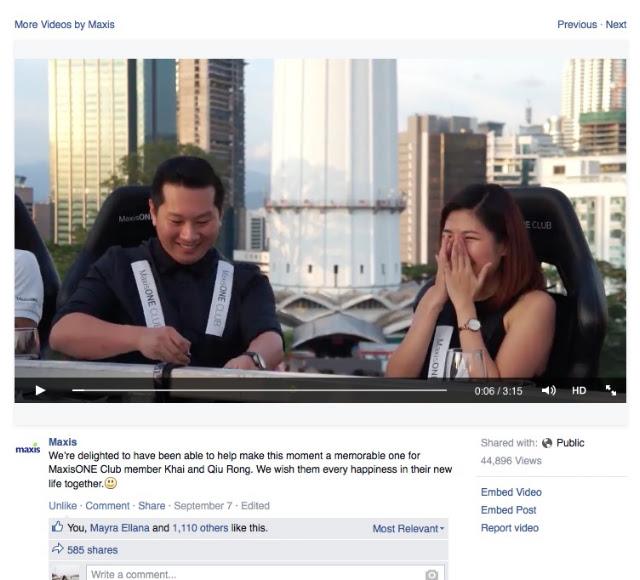Attach a photo with the camera icon
640x580 pixels.
(431, 575)
